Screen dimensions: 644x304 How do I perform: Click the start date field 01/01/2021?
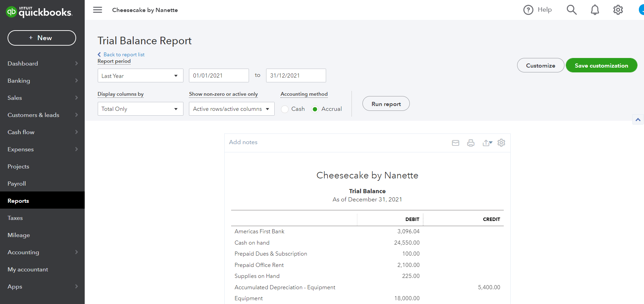coord(219,75)
